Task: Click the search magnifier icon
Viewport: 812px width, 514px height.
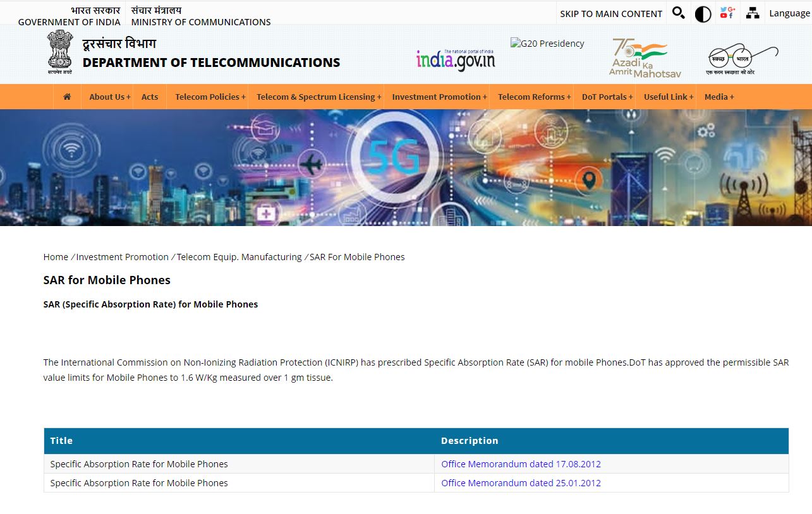Action: 678,13
